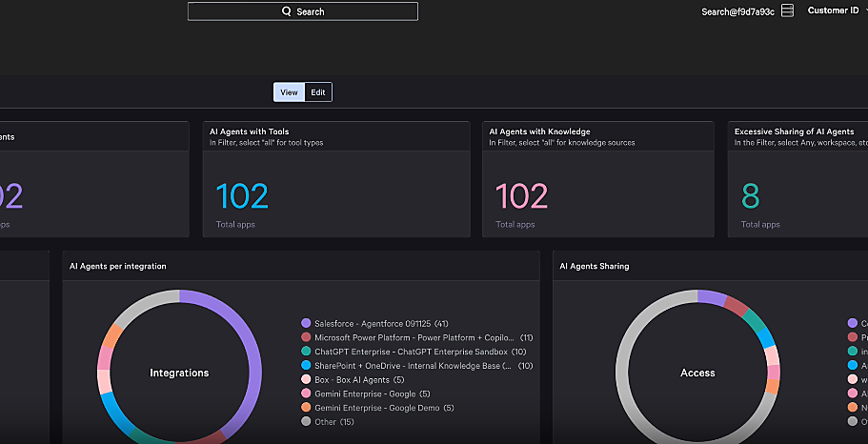Click the Box AI Agents legend dot
The width and height of the screenshot is (868, 444).
click(306, 379)
